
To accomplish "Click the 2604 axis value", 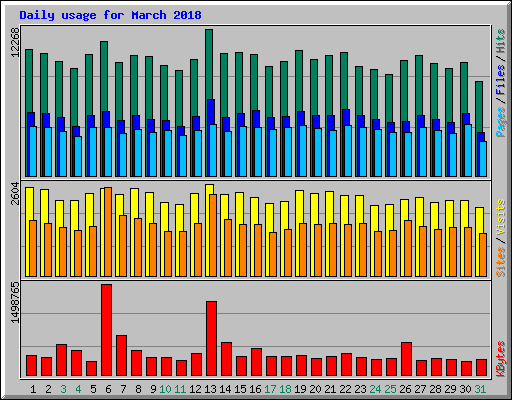I will pyautogui.click(x=15, y=194).
